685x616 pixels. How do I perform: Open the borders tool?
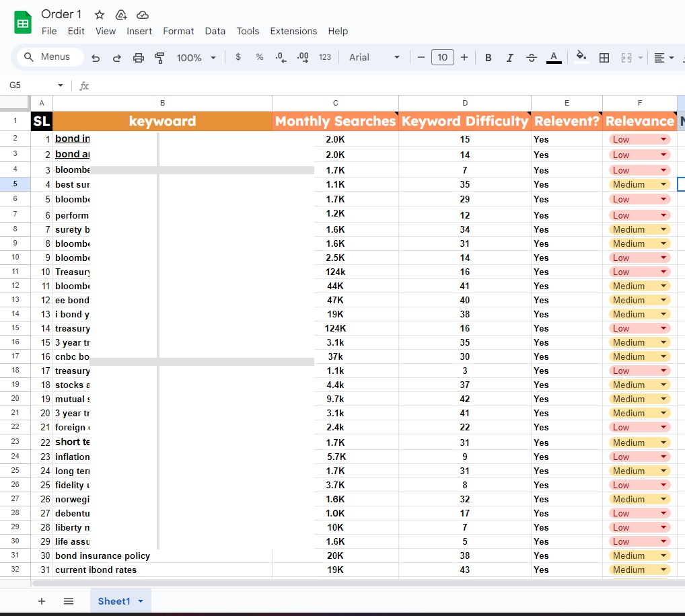tap(604, 58)
